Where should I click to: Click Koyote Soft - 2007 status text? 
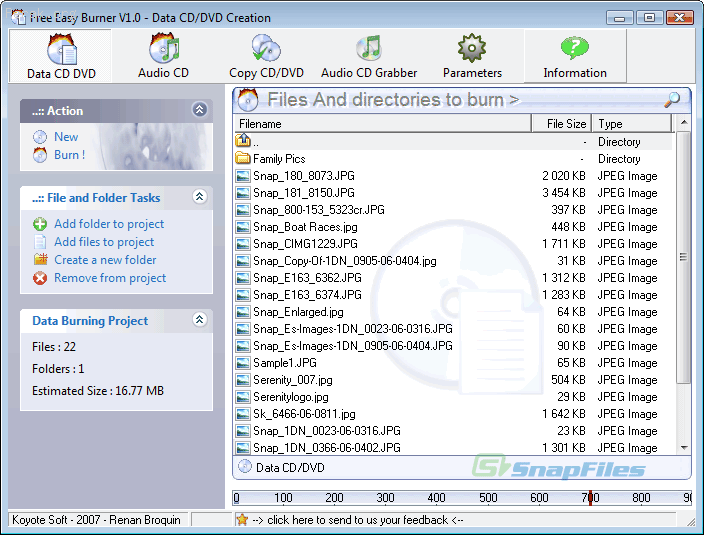96,520
